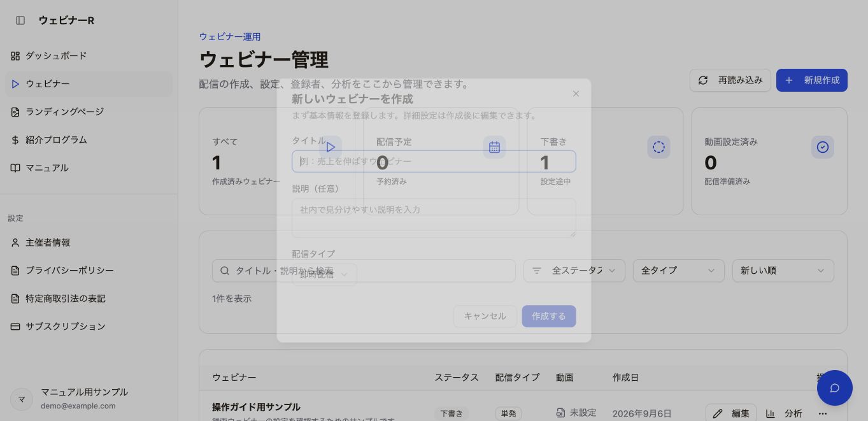
Task: Click the demo@example.com account text
Action: (78, 406)
